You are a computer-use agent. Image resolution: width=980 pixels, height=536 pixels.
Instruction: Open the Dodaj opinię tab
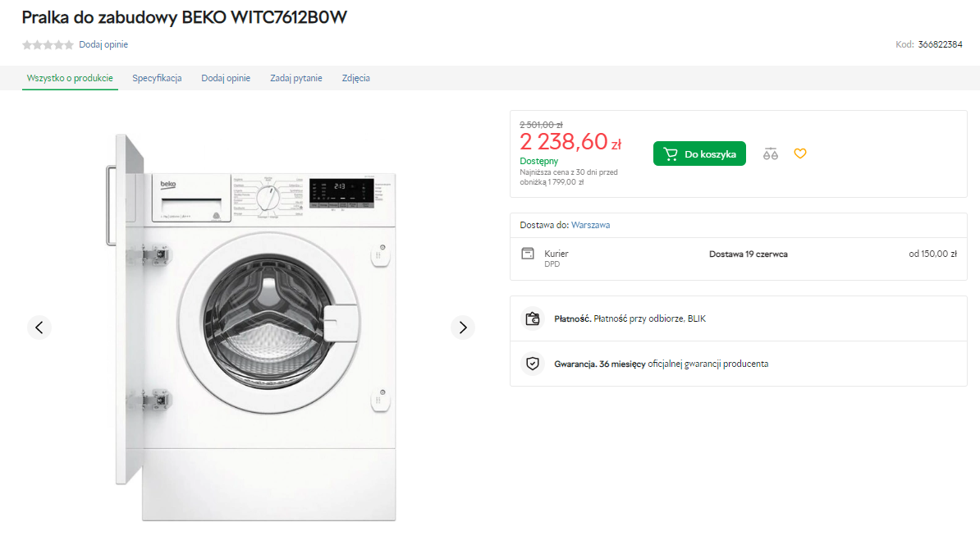pyautogui.click(x=226, y=78)
